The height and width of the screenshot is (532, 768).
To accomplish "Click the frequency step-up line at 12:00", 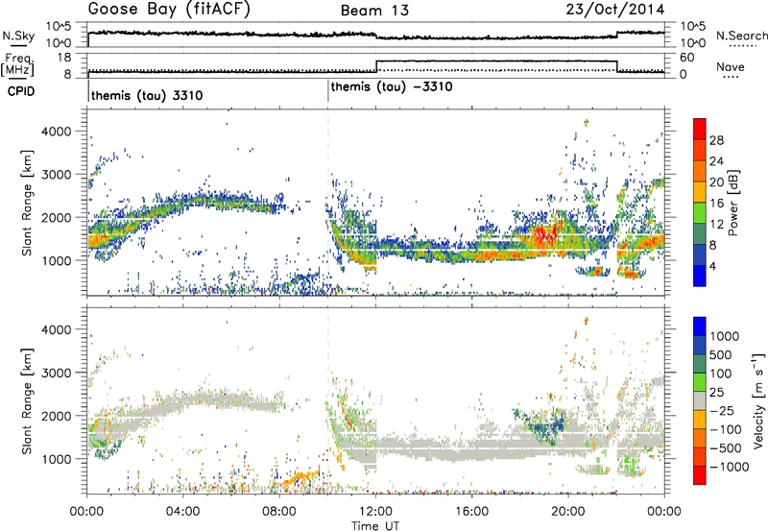I will [x=376, y=66].
